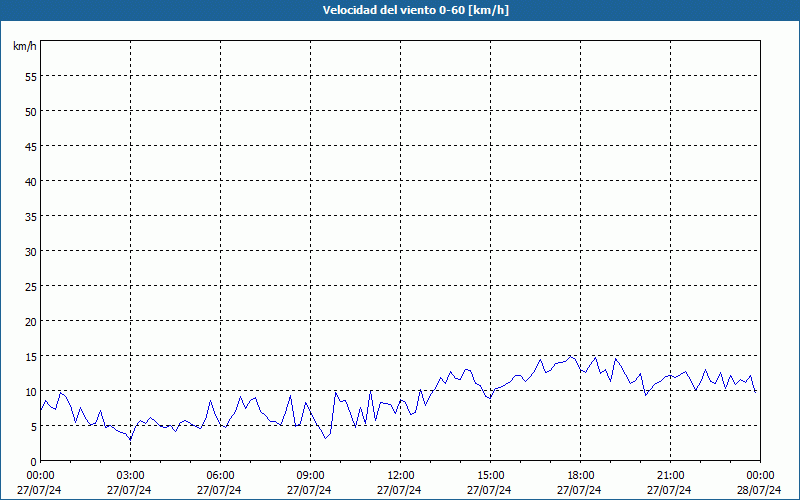Select the 18:00 marker on the time axis
Image resolution: width=800 pixels, height=500 pixels.
pyautogui.click(x=580, y=475)
